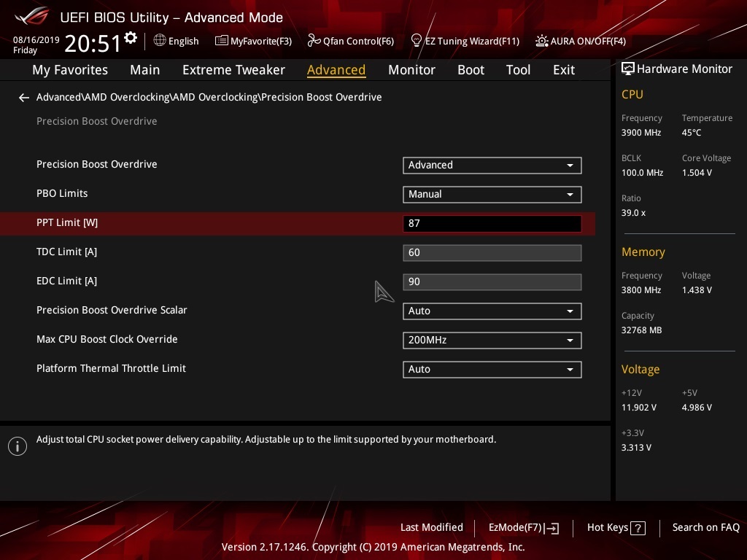This screenshot has width=747, height=560.
Task: Open PBO Limits dropdown showing Manual
Action: pos(492,194)
